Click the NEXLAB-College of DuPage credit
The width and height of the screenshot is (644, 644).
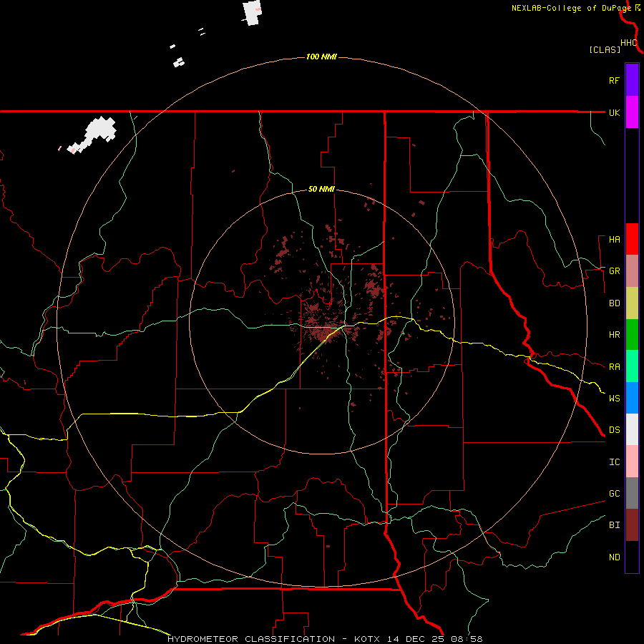pyautogui.click(x=571, y=8)
